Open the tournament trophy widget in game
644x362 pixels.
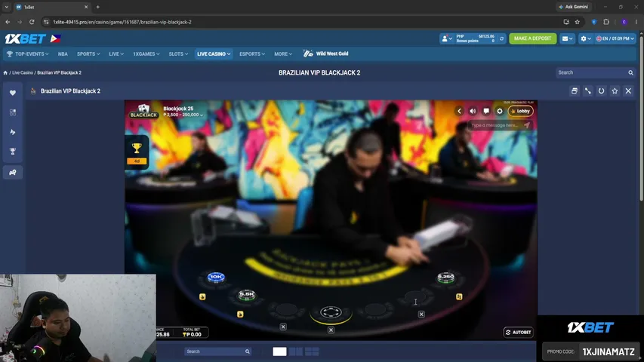137,152
